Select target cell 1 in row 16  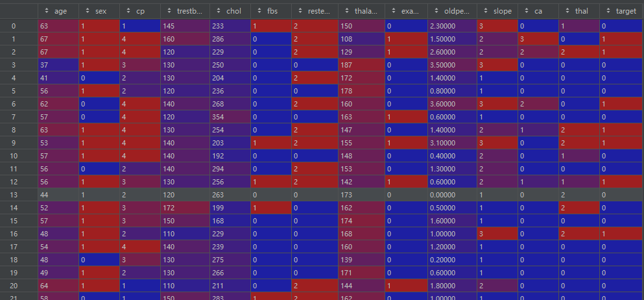(x=622, y=234)
